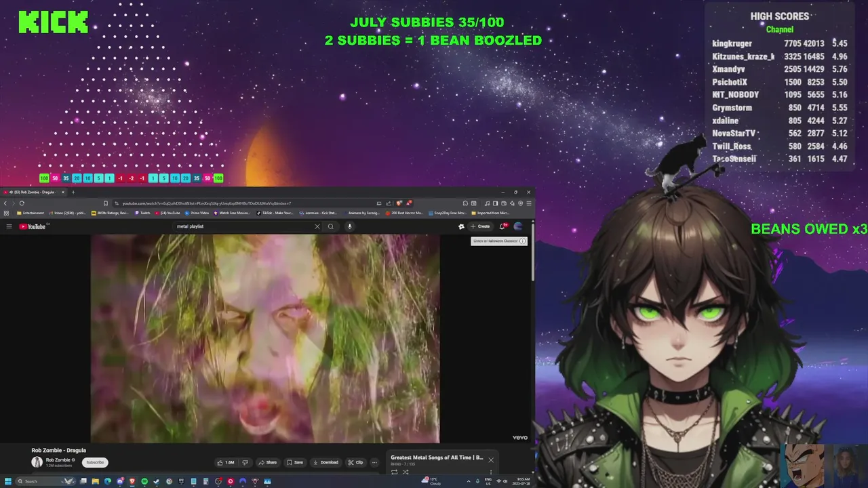Toggle playlist loop
This screenshot has width=868, height=488.
pyautogui.click(x=394, y=472)
